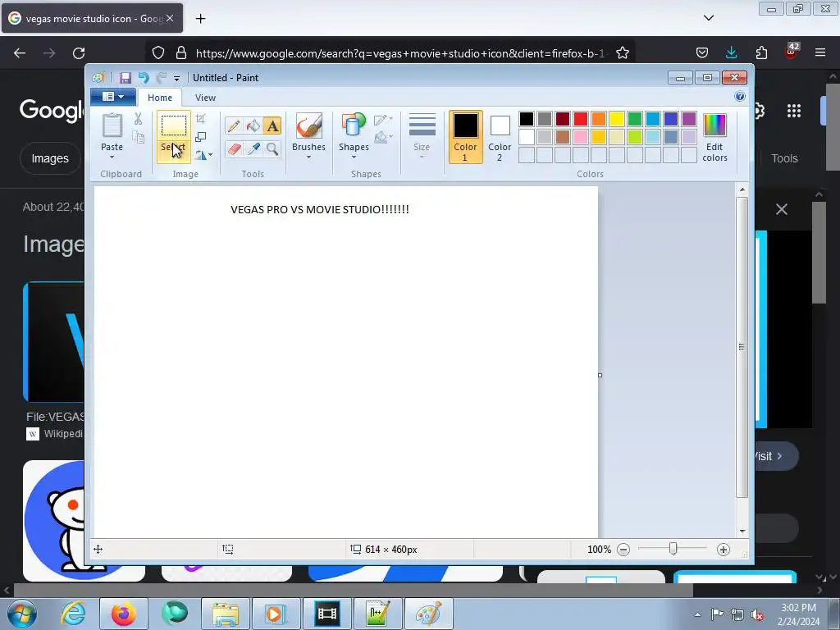Click zoom out minus button in Paint
The width and height of the screenshot is (840, 630).
pyautogui.click(x=623, y=550)
